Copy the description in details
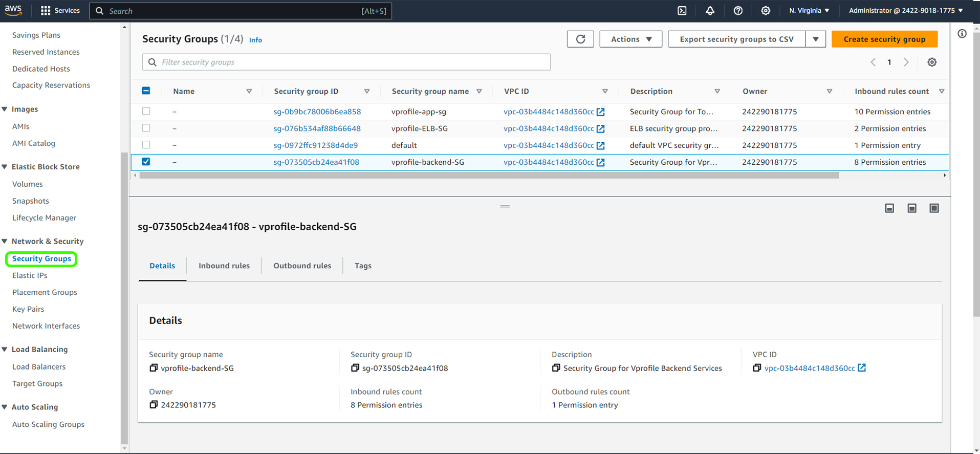 556,367
